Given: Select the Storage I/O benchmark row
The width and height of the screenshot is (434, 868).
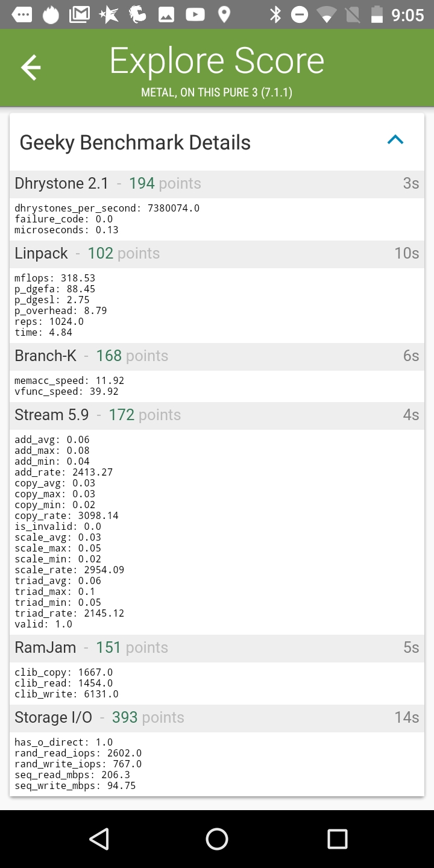Looking at the screenshot, I should [217, 718].
